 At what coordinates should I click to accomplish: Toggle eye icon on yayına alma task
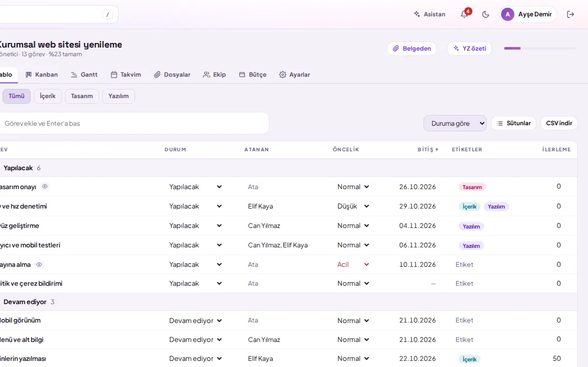tap(39, 264)
